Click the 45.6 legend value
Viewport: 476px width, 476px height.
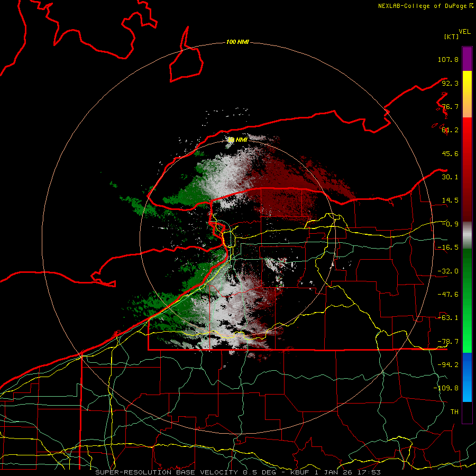point(450,153)
